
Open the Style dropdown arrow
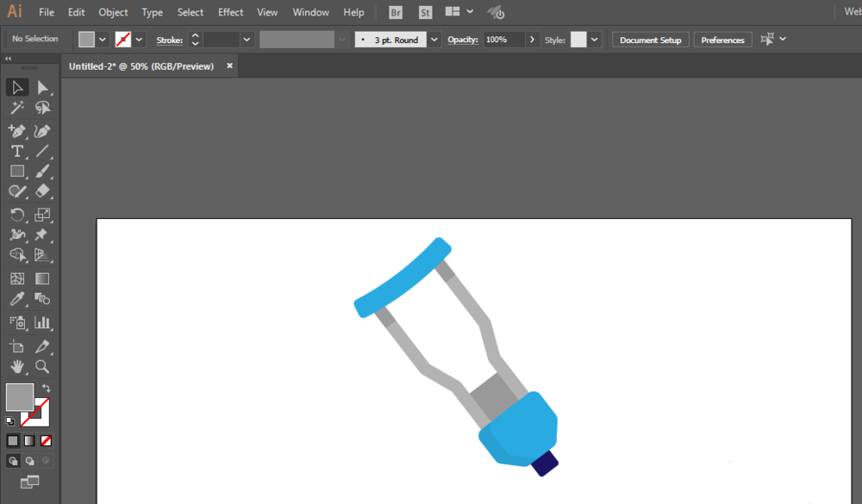(595, 40)
